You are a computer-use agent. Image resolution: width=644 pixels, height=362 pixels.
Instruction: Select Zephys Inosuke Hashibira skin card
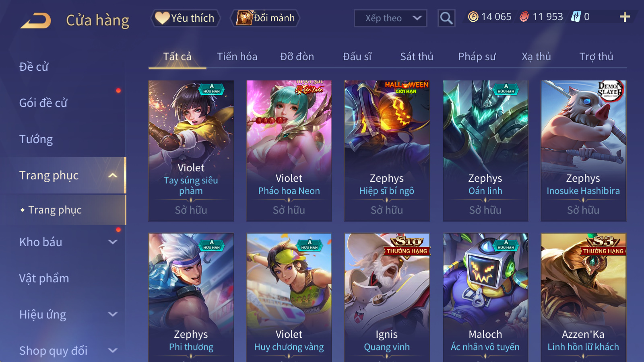pyautogui.click(x=583, y=151)
